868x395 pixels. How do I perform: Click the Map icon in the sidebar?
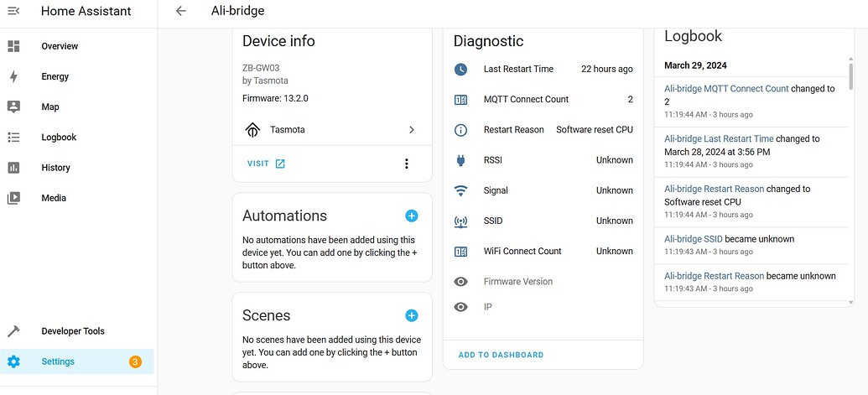pos(13,107)
